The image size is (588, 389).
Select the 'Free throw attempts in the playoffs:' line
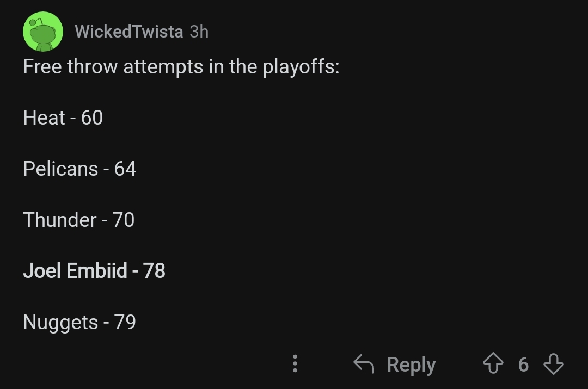(181, 67)
